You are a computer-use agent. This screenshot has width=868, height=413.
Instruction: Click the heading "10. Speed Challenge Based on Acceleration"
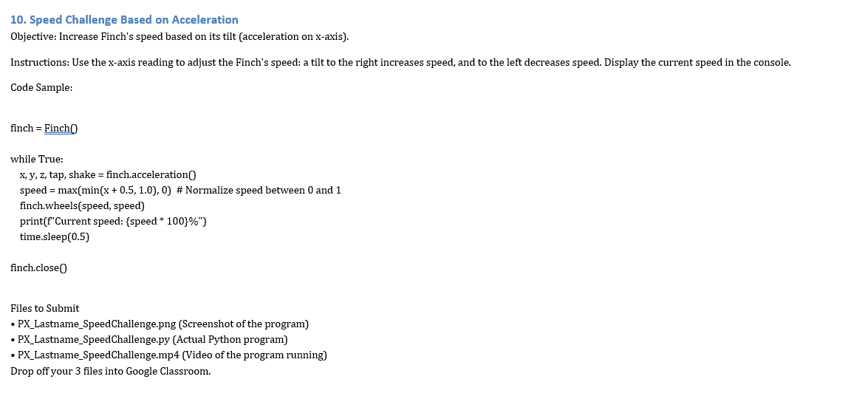coord(124,20)
